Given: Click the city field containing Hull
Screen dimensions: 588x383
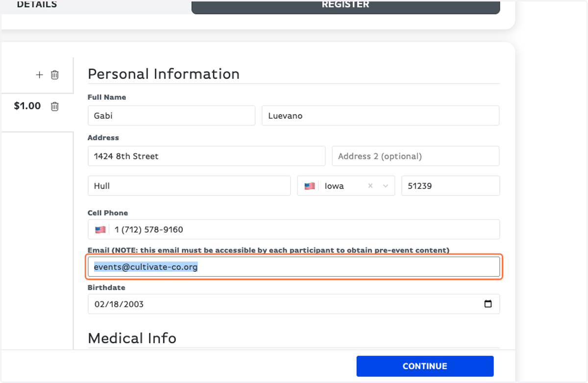Looking at the screenshot, I should click(x=189, y=186).
